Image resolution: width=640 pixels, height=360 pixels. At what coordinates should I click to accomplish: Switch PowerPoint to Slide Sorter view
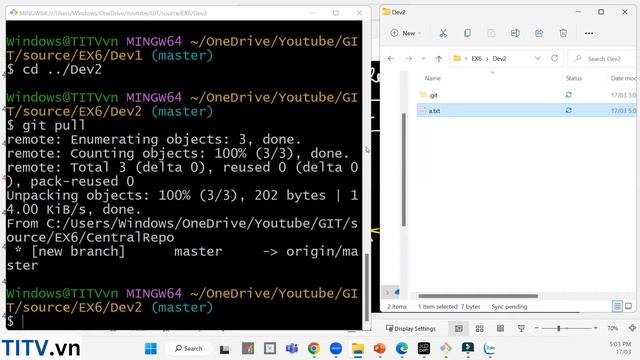pos(480,328)
